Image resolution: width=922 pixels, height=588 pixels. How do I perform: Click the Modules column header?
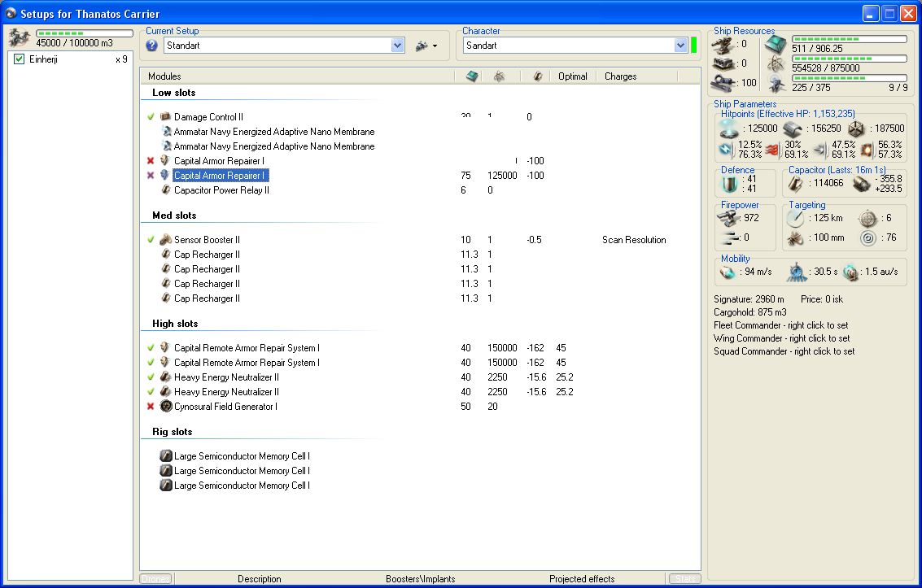[298, 76]
